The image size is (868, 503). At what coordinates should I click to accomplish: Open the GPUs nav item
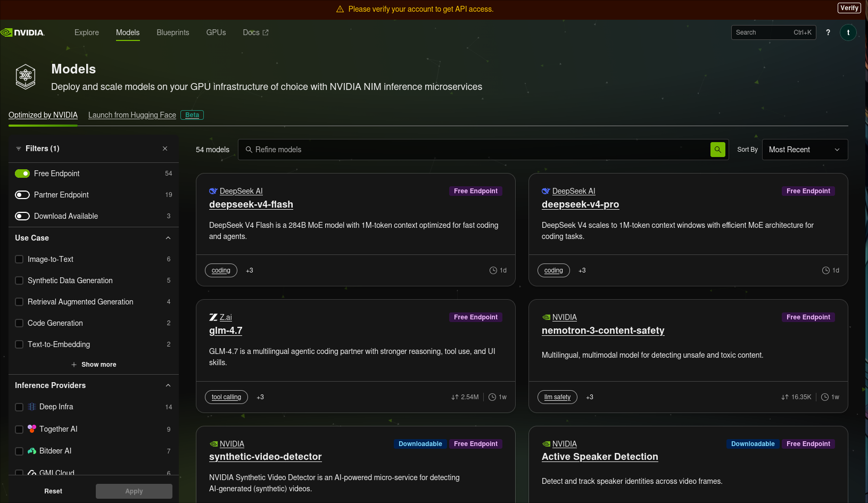coord(216,32)
